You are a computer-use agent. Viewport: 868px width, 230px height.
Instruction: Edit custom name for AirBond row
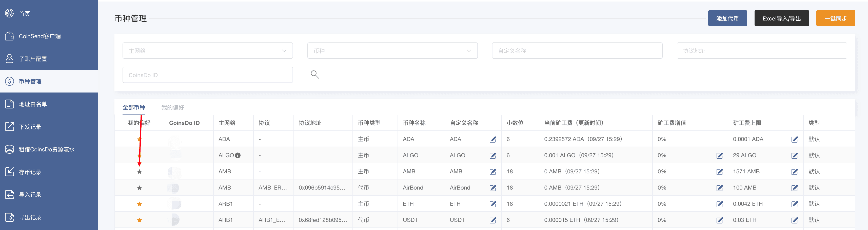pos(492,188)
